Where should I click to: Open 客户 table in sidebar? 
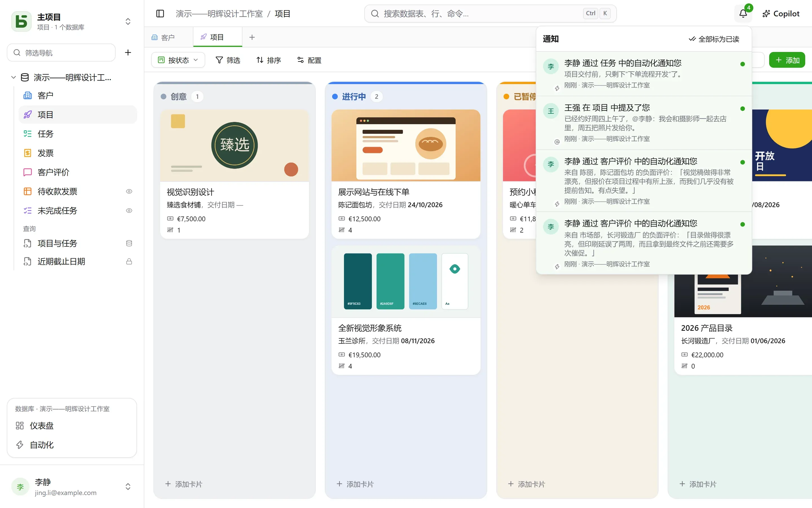click(x=78, y=95)
